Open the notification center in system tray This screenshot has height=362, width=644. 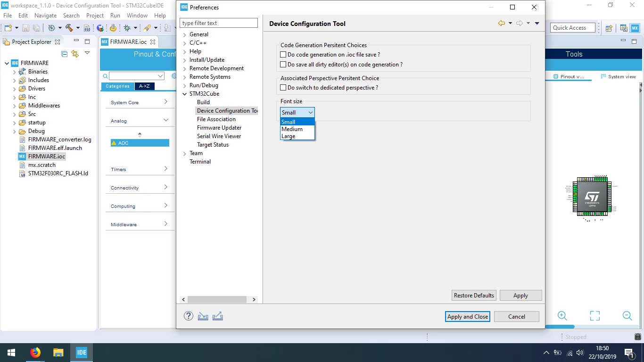628,352
